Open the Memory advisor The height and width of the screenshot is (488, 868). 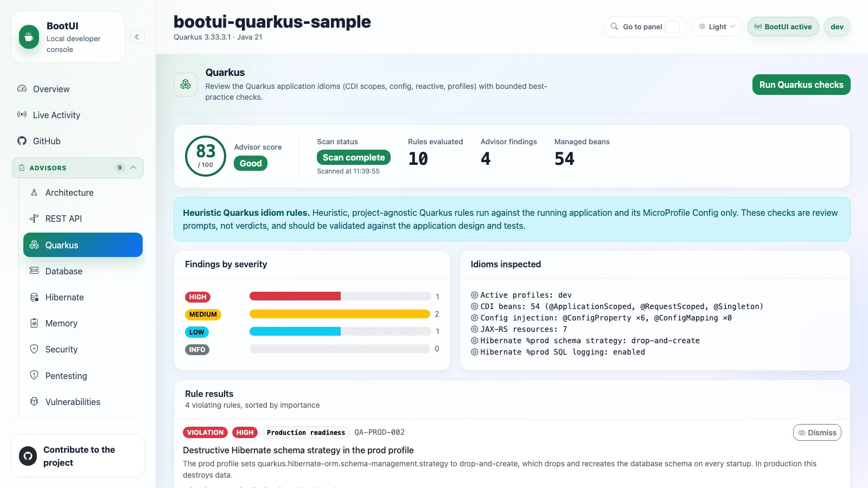click(x=83, y=323)
